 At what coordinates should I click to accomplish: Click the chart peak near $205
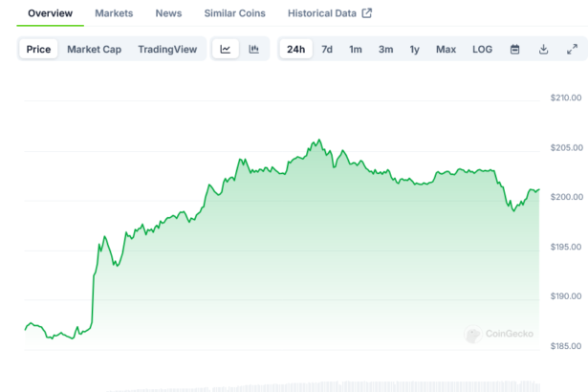coord(316,142)
